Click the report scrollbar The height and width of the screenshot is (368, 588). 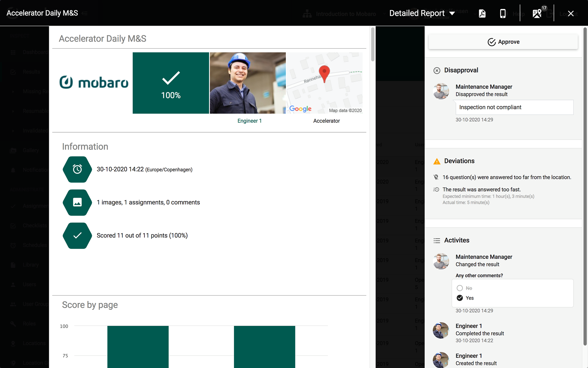click(x=373, y=45)
